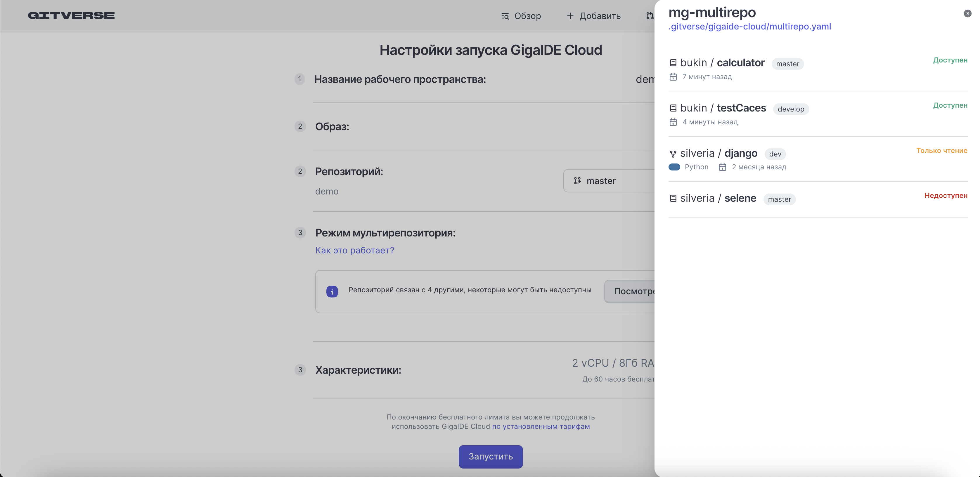Click 7 минут назад timestamp

coord(707,77)
